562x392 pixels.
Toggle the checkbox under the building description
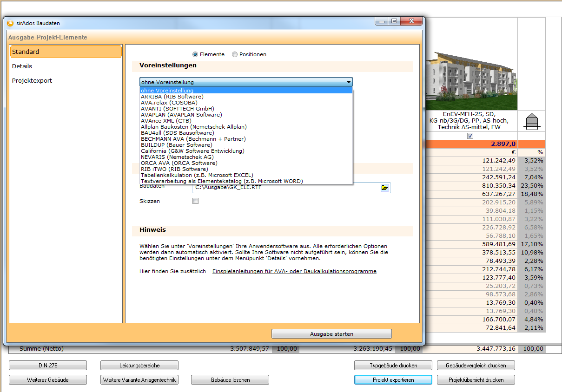tap(470, 136)
